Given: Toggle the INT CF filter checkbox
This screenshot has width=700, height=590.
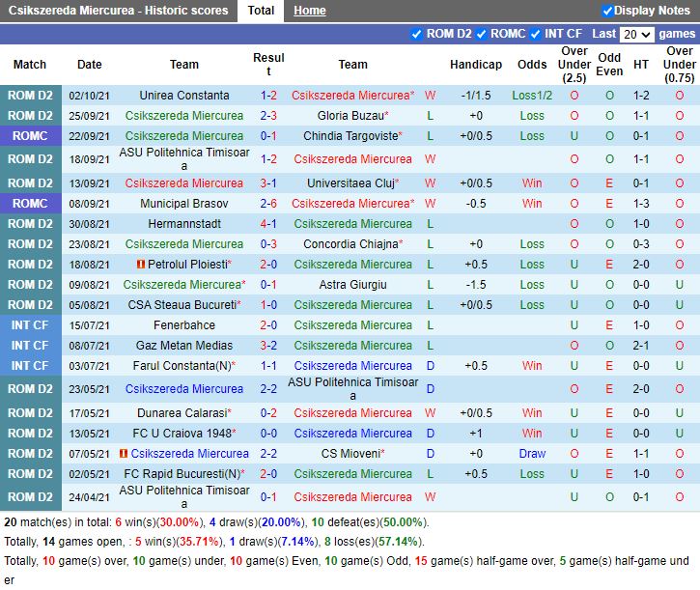Looking at the screenshot, I should (535, 34).
